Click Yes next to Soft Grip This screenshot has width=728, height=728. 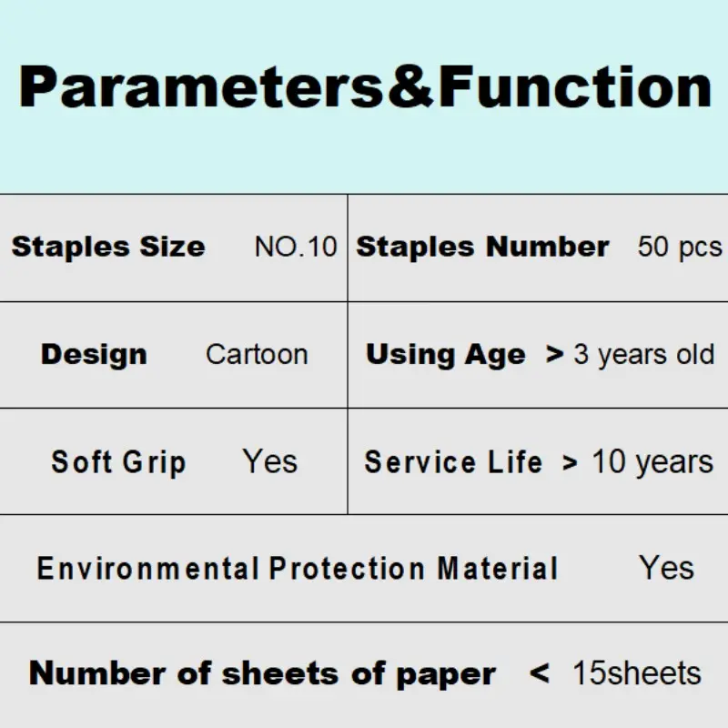(270, 461)
